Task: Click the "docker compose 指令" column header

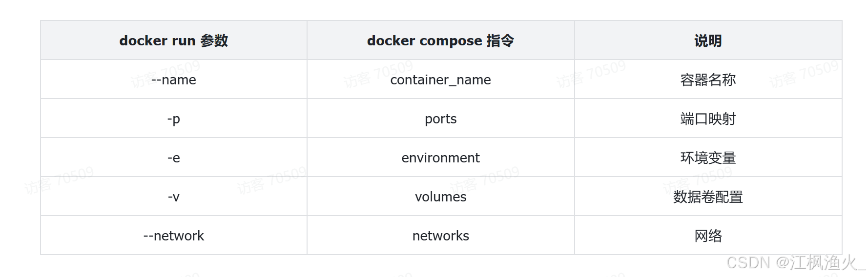Action: coord(440,40)
